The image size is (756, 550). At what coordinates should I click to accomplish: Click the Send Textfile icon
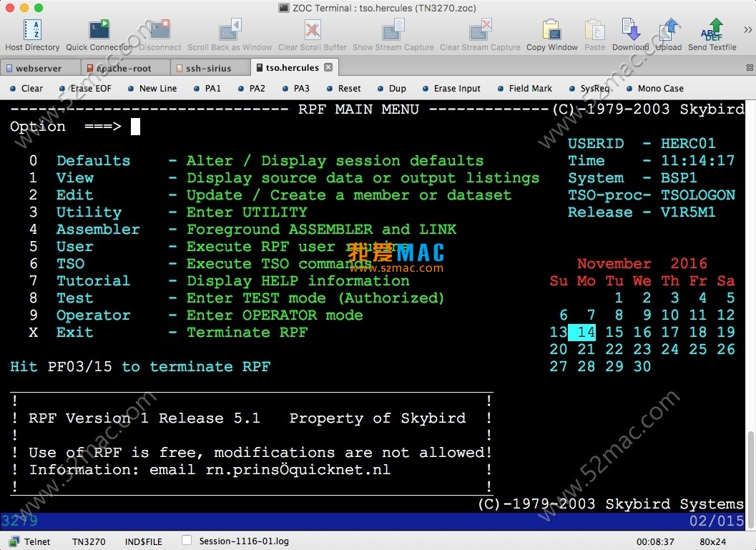(712, 30)
